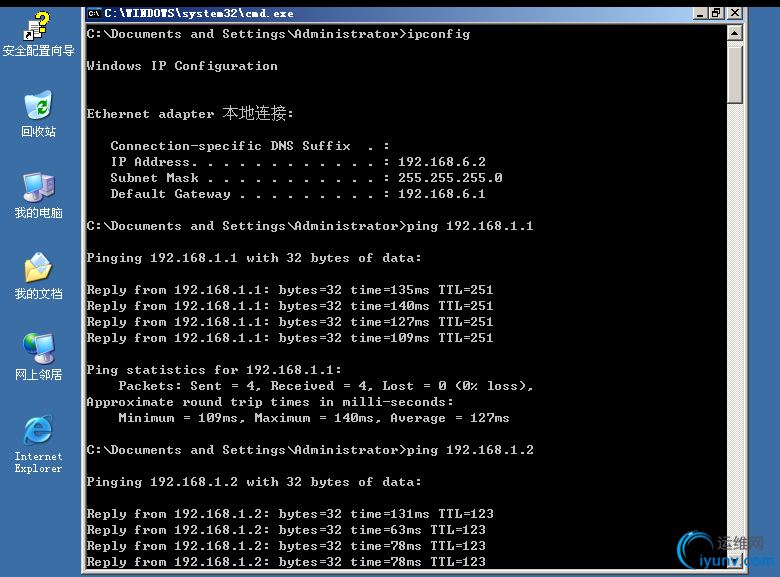Click the 'Windows IP Configuration' line
Screen dimensions: 780x577
click(182, 66)
